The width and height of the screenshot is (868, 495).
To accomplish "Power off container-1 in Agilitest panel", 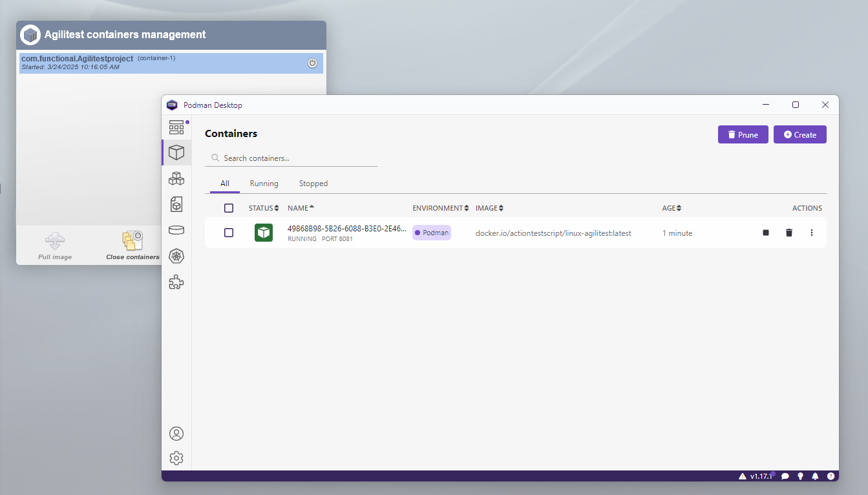I will click(x=312, y=63).
